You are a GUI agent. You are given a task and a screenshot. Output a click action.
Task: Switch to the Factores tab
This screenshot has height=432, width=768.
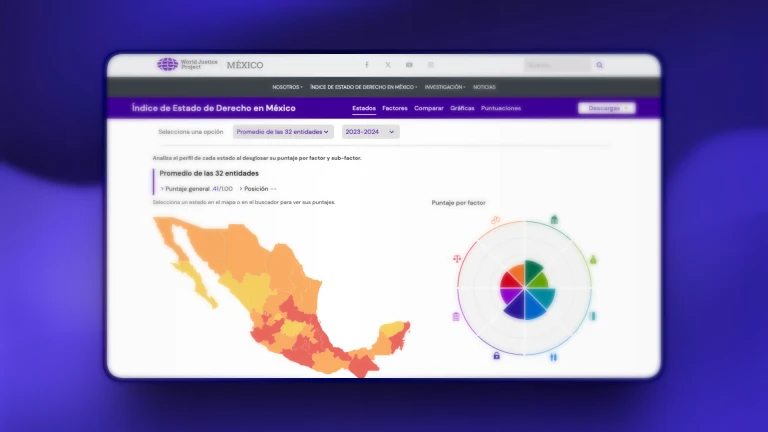[x=395, y=108]
